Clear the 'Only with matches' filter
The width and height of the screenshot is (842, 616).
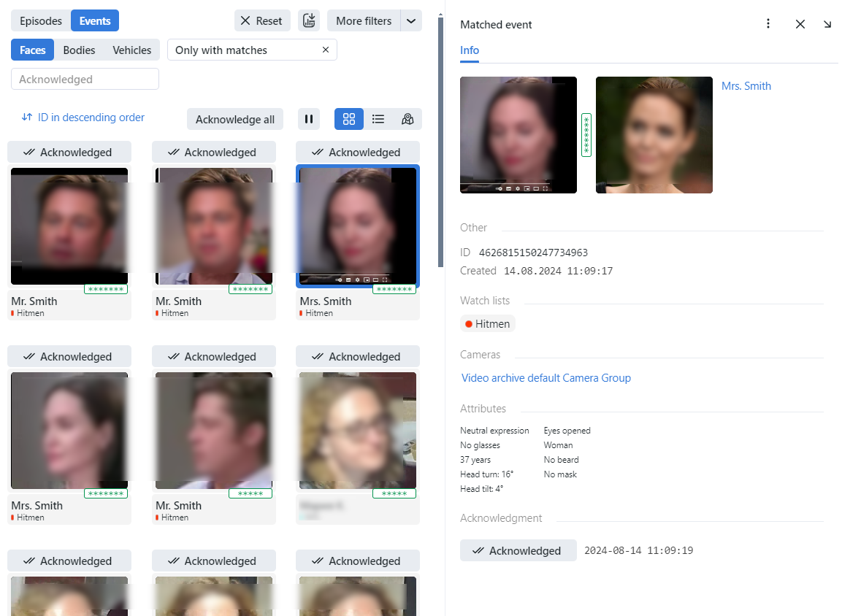[x=326, y=50]
